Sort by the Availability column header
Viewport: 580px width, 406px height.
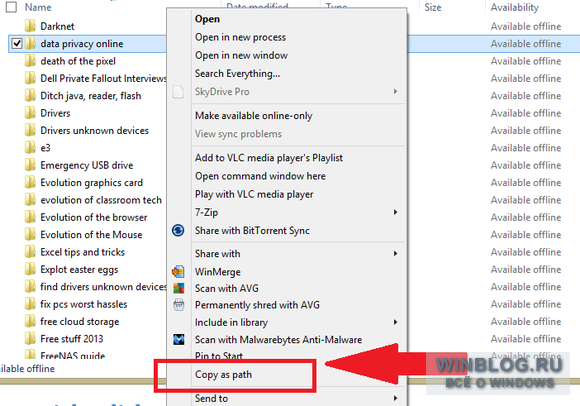click(x=515, y=7)
